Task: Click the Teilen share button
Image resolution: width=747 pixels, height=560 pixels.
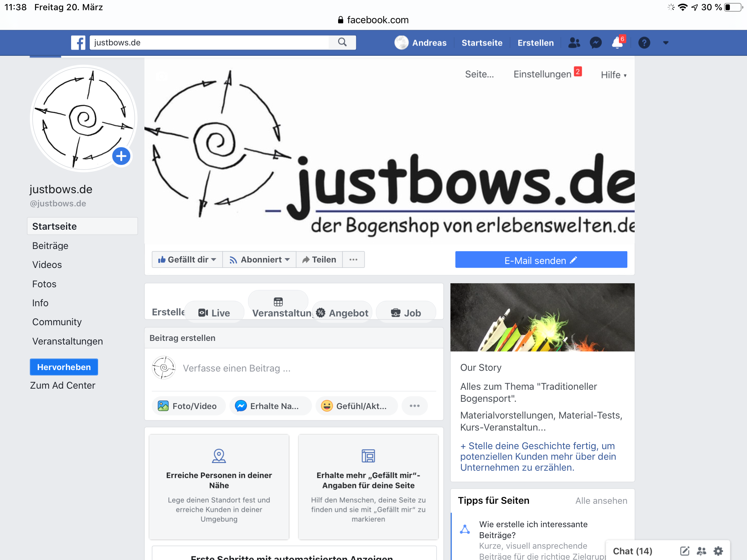Action: (319, 260)
